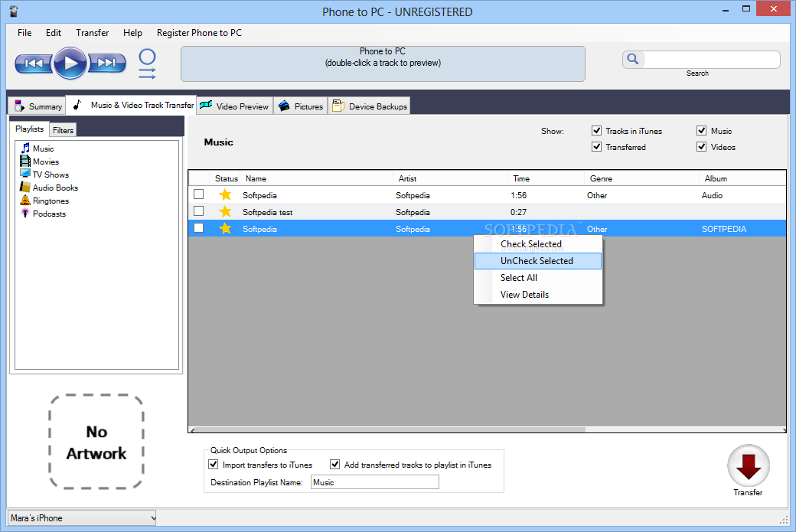Sort by Genre column header
The width and height of the screenshot is (796, 532).
[642, 178]
